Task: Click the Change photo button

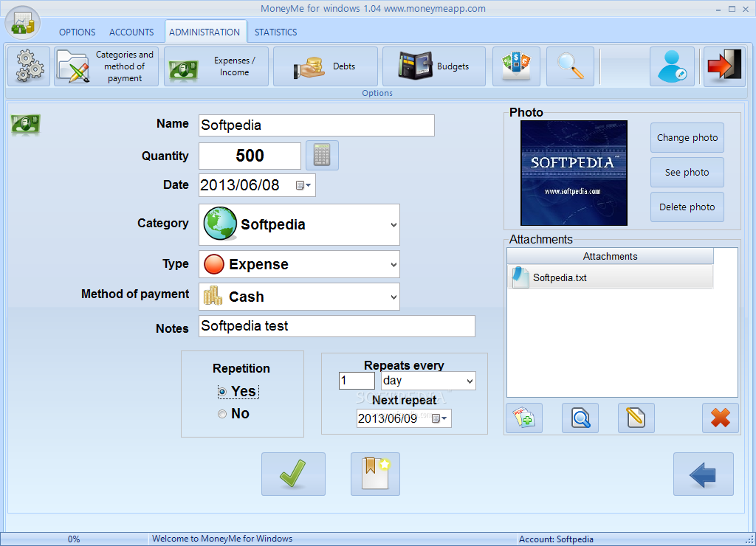Action: coord(687,138)
